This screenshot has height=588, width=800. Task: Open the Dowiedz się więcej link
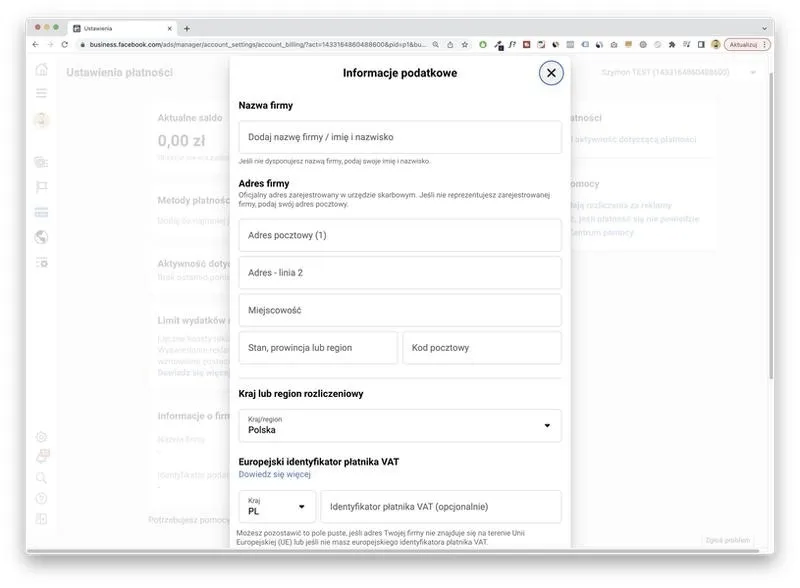pyautogui.click(x=274, y=474)
